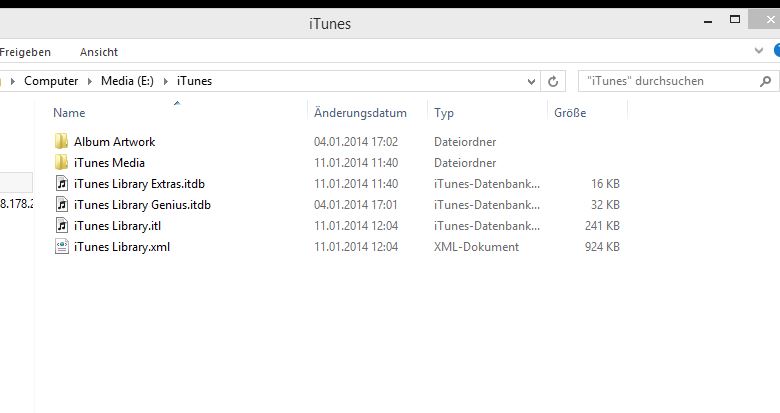Click the 241 KB size cell
The width and height of the screenshot is (780, 413).
602,225
